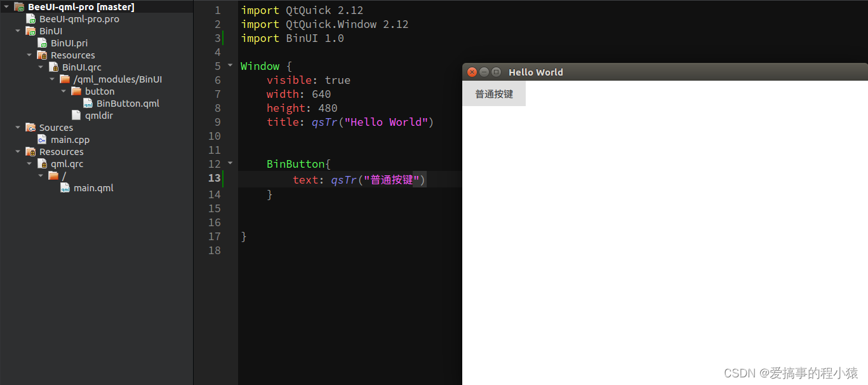Click line number 13 in the gutter
868x385 pixels.
pos(215,178)
